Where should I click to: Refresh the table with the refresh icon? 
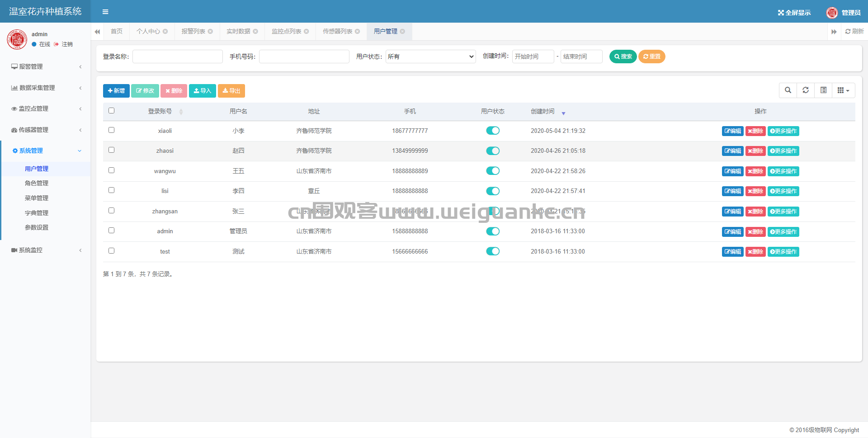(806, 90)
